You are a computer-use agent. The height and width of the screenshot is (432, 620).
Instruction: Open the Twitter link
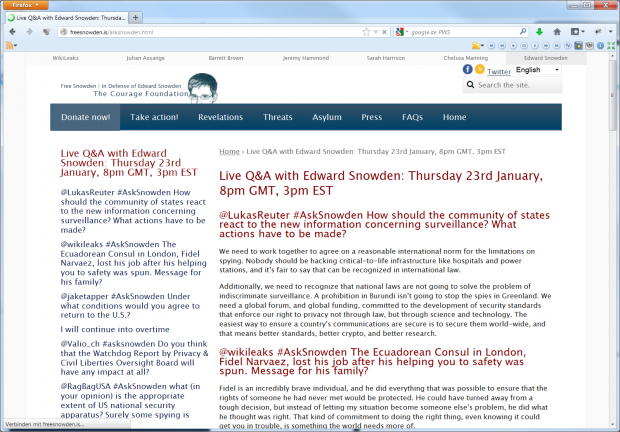click(499, 72)
